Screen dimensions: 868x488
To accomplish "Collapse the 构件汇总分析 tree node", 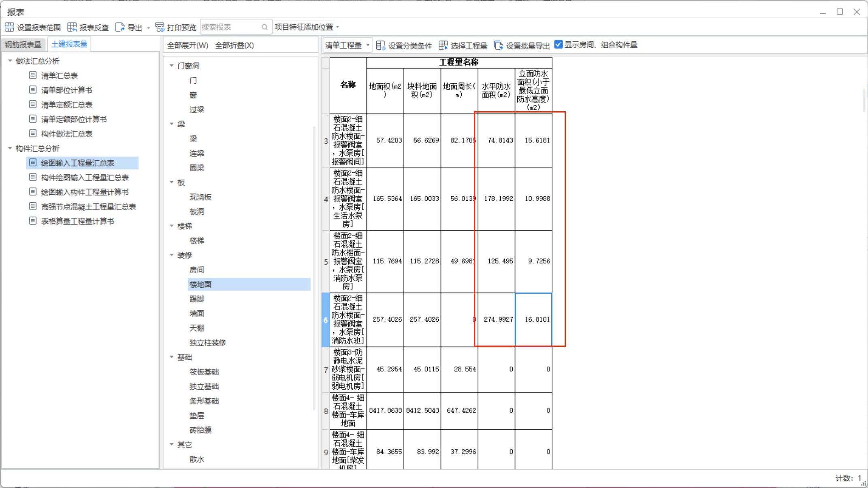I will pos(10,148).
